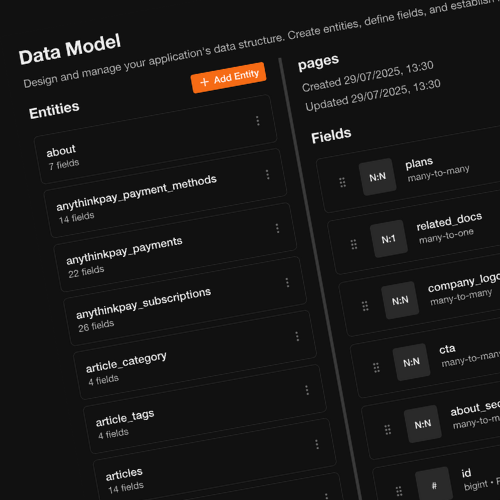Viewport: 500px width, 500px height.
Task: Open the articles entity's three-dot menu
Action: pyautogui.click(x=317, y=444)
